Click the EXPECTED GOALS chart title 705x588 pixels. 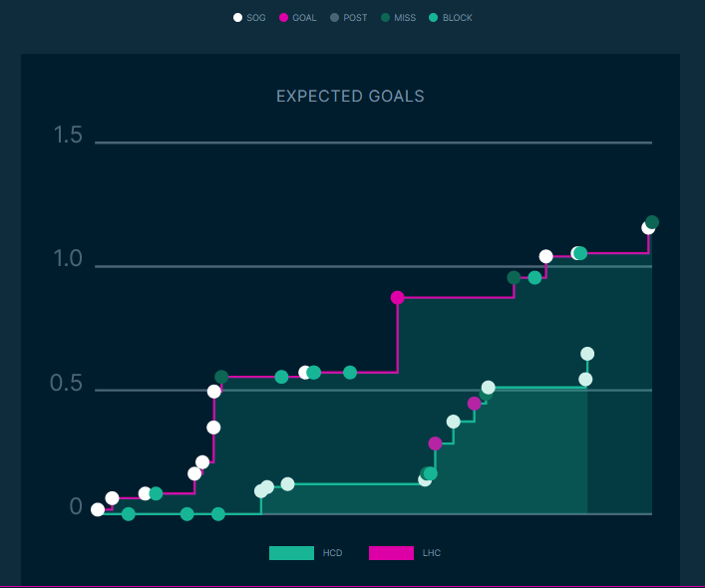[350, 97]
